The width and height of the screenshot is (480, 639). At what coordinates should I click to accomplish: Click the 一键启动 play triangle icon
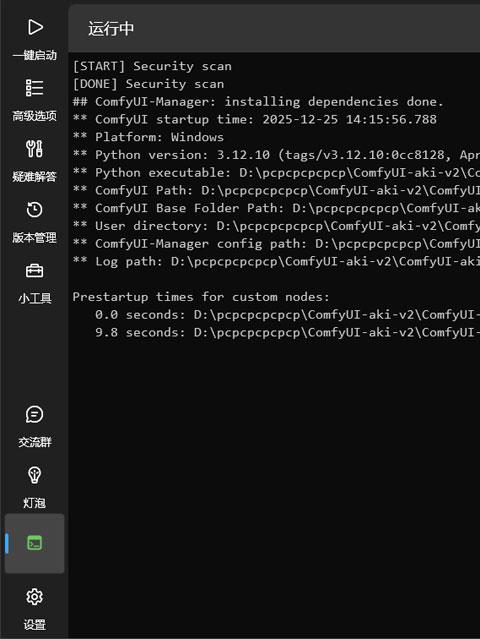35,27
